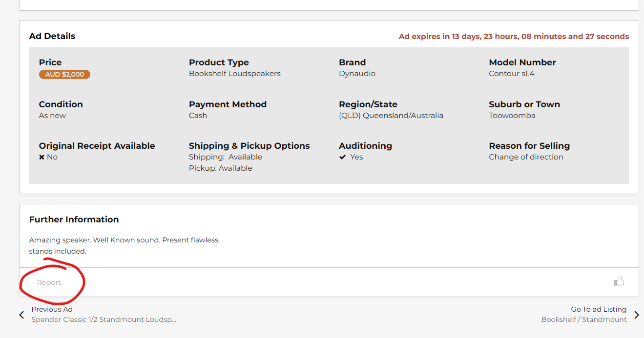This screenshot has height=338, width=644.
Task: Click the Queensland/Australia region value
Action: (x=391, y=116)
